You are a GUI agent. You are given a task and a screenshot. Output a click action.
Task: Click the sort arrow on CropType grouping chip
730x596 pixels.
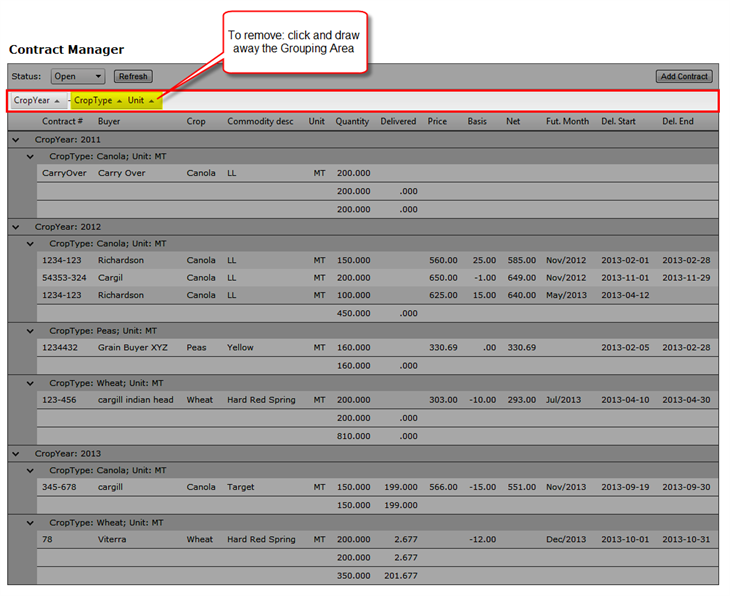click(x=119, y=101)
